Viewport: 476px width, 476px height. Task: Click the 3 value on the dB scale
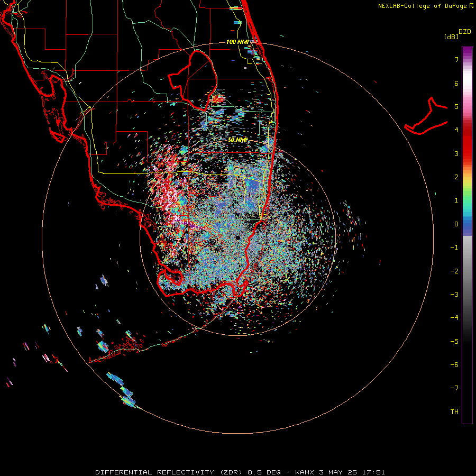[x=456, y=153]
